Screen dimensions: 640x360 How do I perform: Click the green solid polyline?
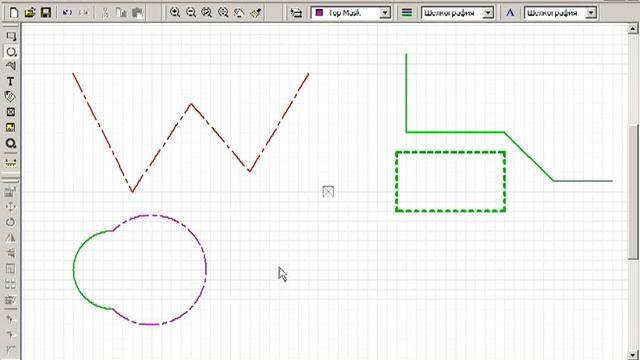coord(455,132)
